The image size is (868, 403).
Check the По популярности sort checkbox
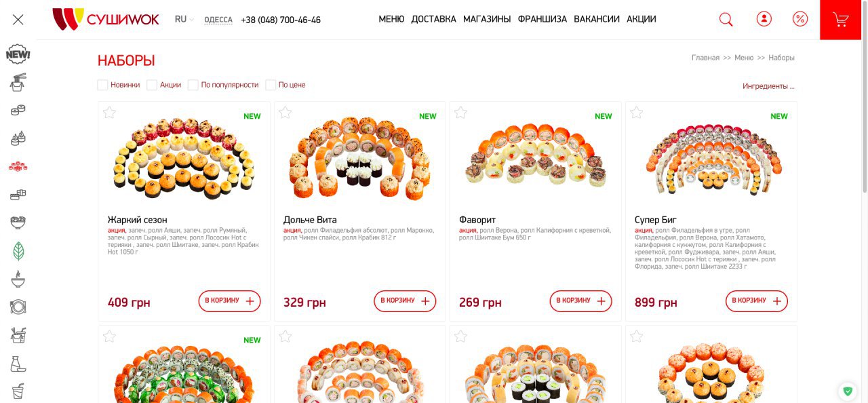(193, 85)
